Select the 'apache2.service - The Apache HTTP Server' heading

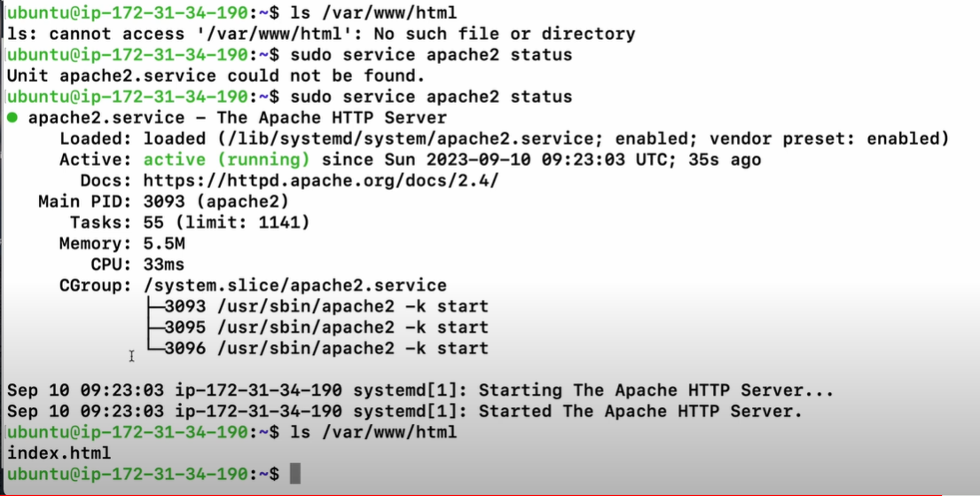tap(238, 118)
